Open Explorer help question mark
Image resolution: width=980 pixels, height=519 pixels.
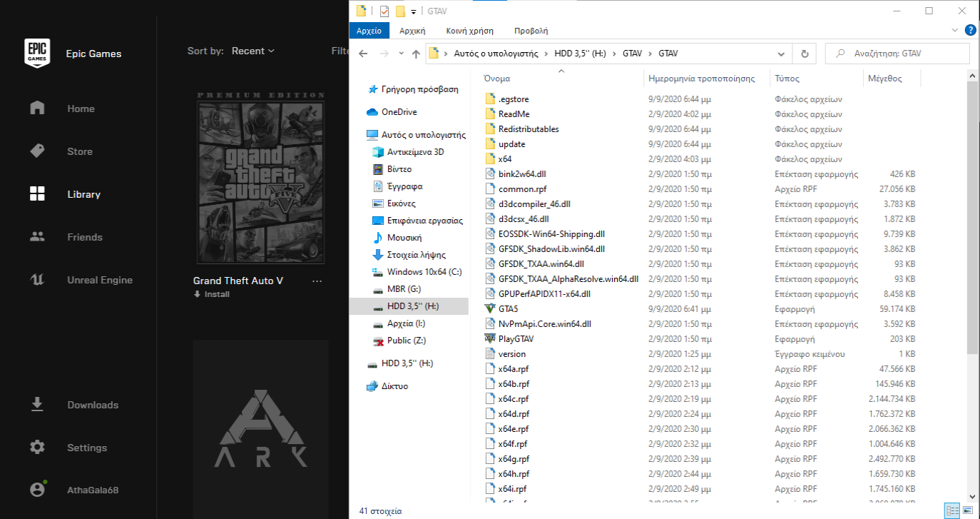click(970, 31)
